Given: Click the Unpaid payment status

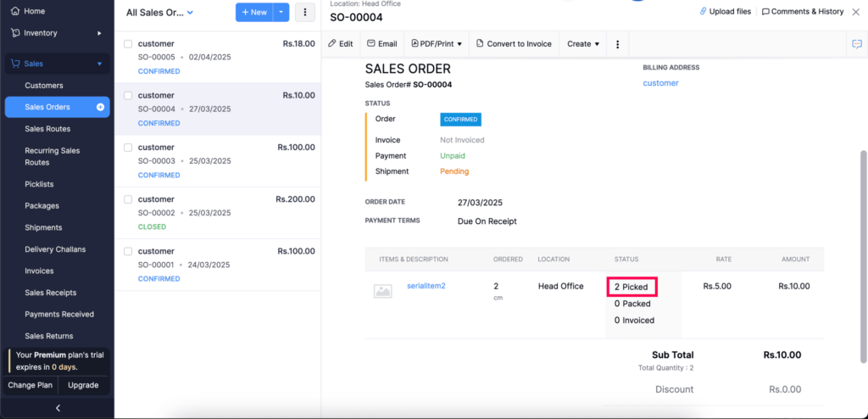Looking at the screenshot, I should 453,156.
